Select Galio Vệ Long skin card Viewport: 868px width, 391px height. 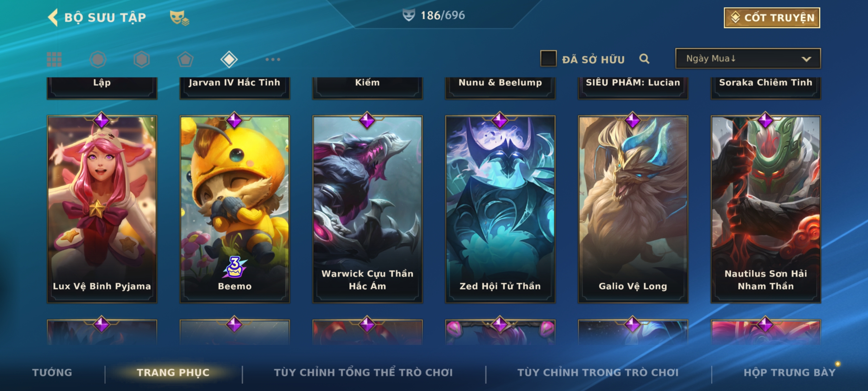[633, 209]
